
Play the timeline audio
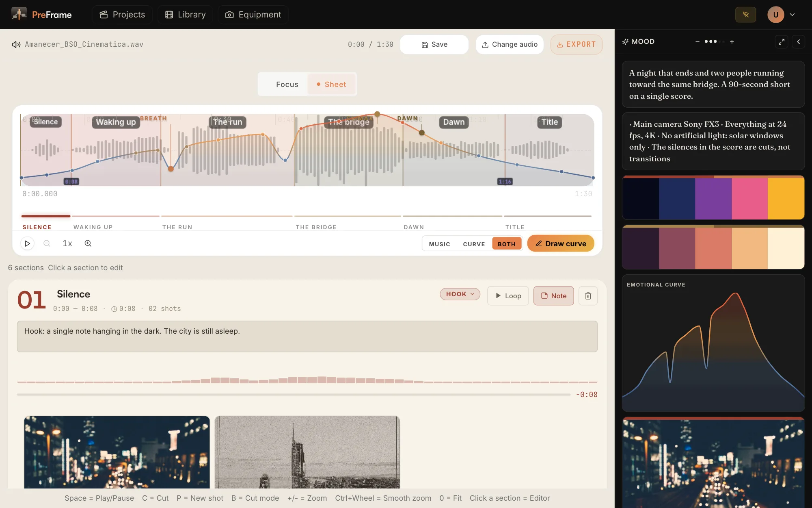(27, 243)
